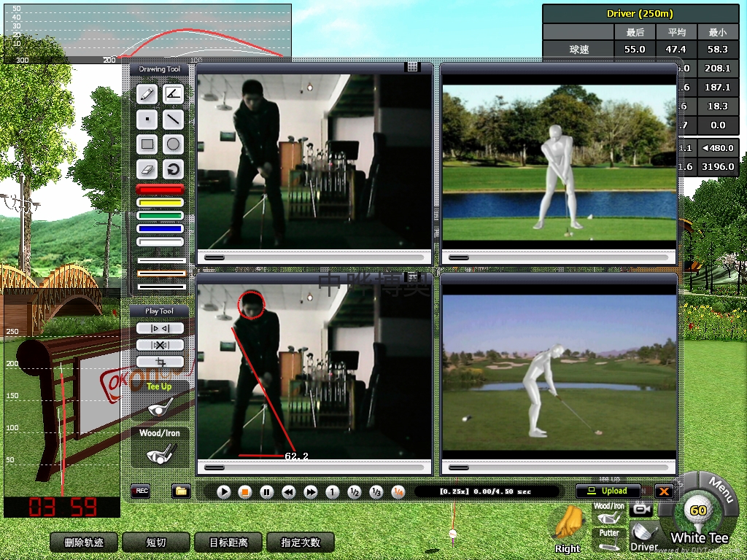Set playback speed to 1x
Screen dimensions: 747x560
333,492
